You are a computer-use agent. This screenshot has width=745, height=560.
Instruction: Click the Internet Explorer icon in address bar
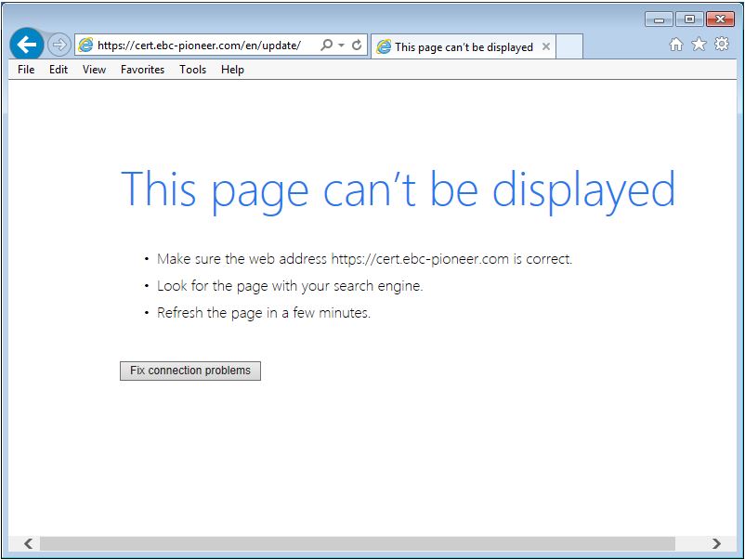[x=85, y=46]
